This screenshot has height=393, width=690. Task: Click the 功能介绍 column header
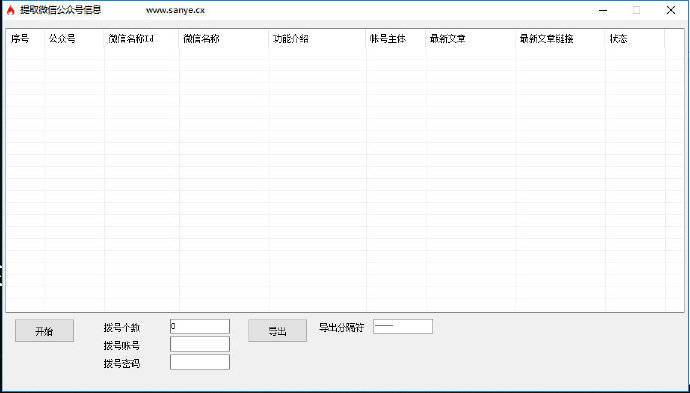pyautogui.click(x=317, y=39)
